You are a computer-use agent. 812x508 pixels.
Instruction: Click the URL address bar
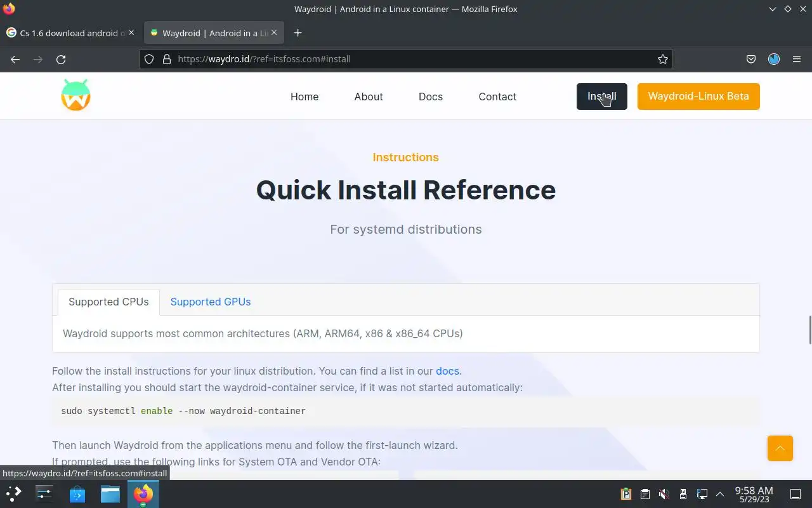pyautogui.click(x=406, y=59)
